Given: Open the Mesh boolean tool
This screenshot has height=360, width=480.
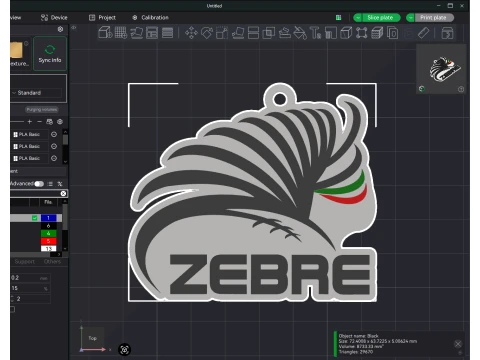Looking at the screenshot, I should 269,33.
